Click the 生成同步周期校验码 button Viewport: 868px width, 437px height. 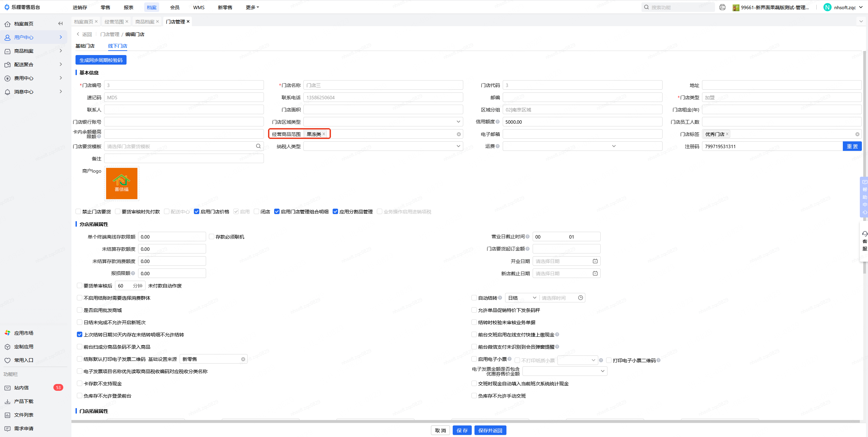[x=101, y=60]
